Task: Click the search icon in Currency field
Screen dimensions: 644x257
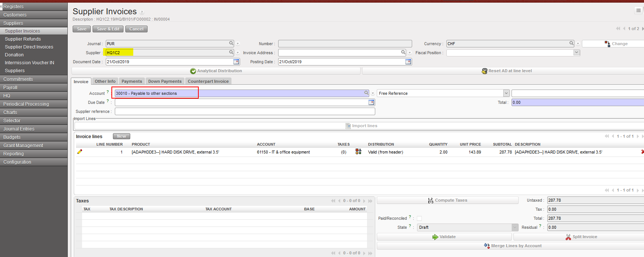Action: click(571, 43)
